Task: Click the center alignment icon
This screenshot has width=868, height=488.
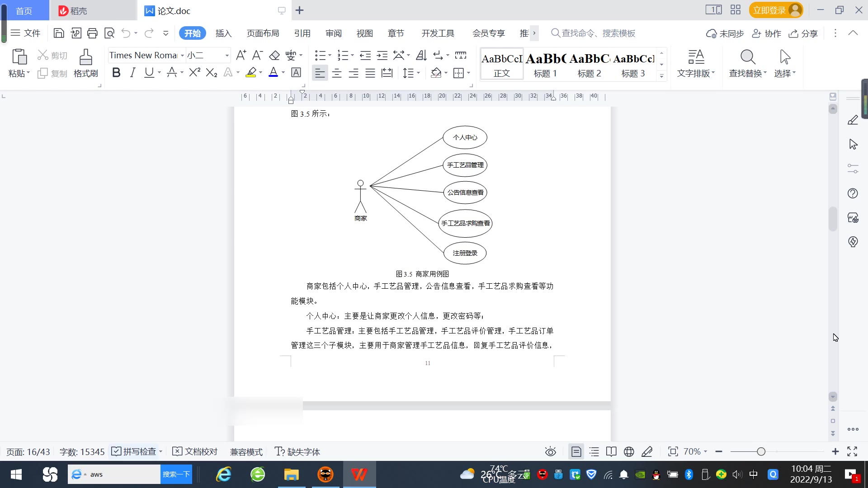Action: tap(337, 73)
